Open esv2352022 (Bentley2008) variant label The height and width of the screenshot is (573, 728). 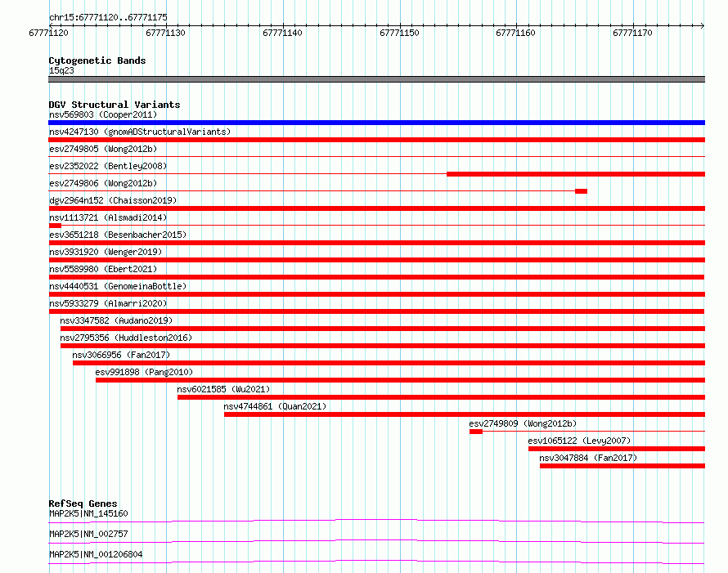(x=108, y=166)
